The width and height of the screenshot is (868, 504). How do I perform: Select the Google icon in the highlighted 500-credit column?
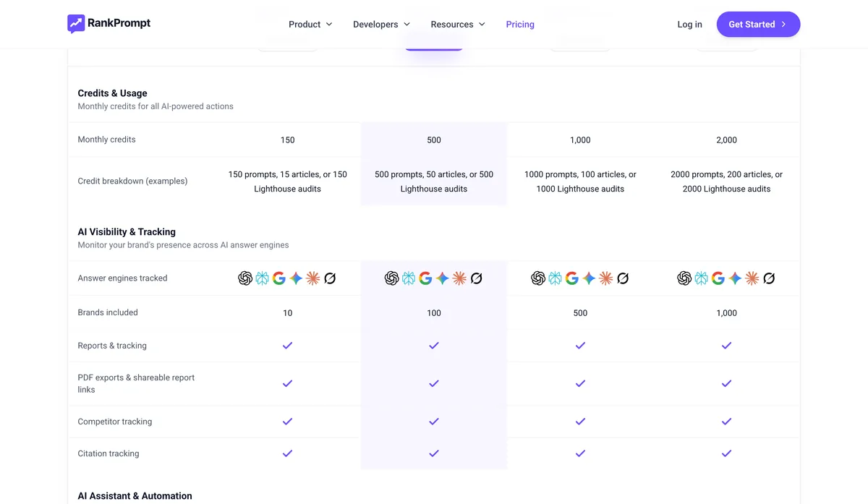pyautogui.click(x=425, y=278)
